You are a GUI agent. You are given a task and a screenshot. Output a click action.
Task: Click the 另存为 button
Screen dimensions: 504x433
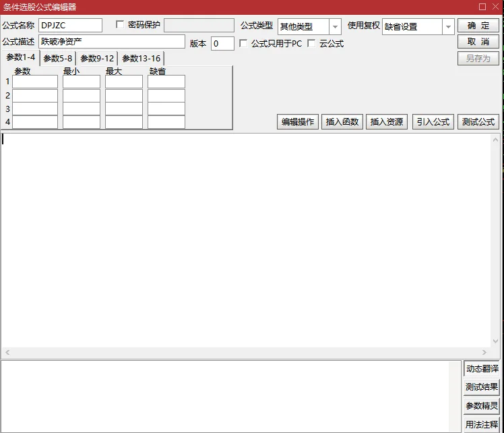[x=478, y=59]
